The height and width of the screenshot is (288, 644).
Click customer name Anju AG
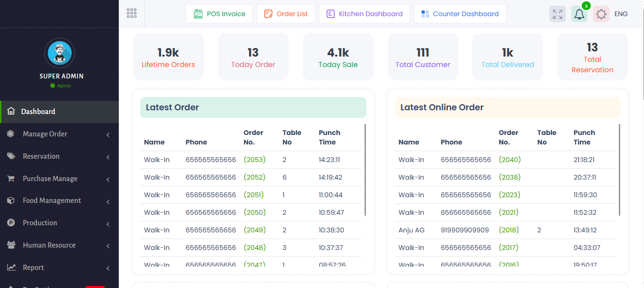pyautogui.click(x=412, y=230)
